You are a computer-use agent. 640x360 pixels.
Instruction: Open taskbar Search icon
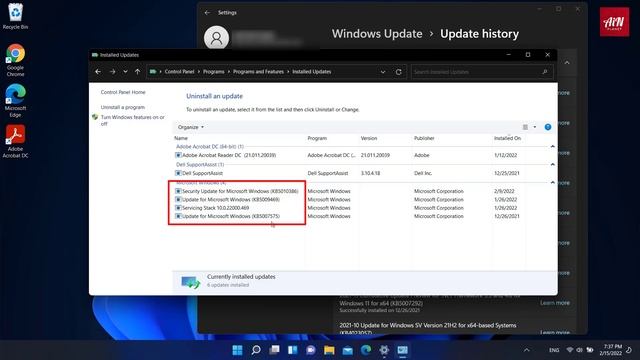click(x=256, y=350)
